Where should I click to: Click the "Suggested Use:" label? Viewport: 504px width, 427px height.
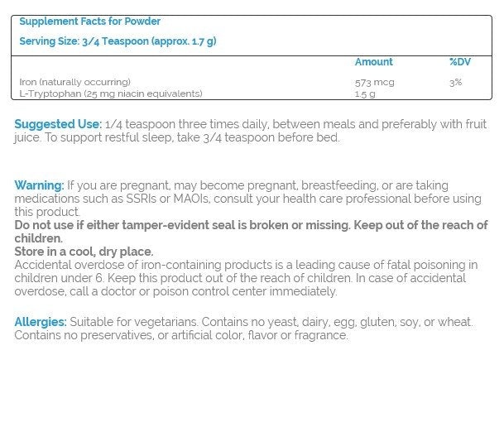click(58, 124)
